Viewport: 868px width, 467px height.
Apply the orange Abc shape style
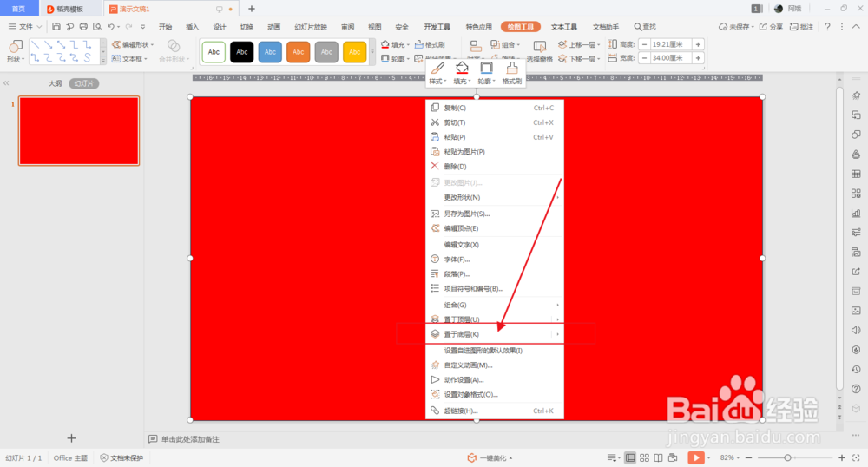click(x=299, y=52)
